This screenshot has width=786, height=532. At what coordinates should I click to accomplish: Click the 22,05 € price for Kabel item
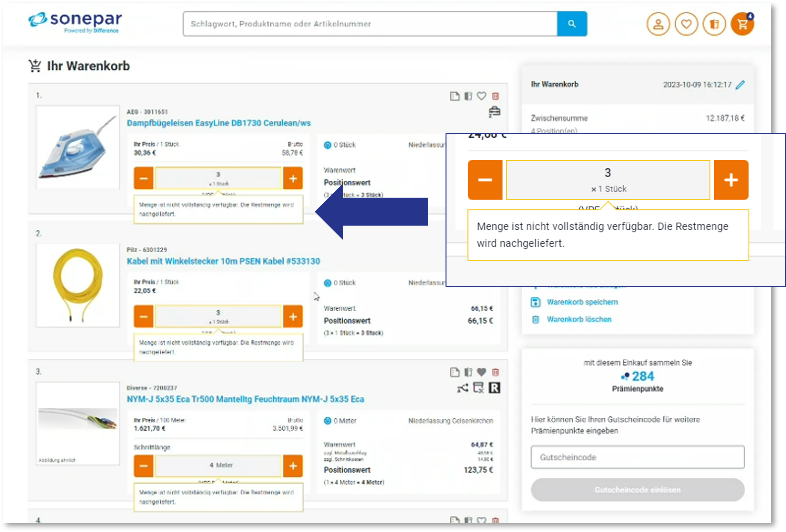[x=145, y=291]
